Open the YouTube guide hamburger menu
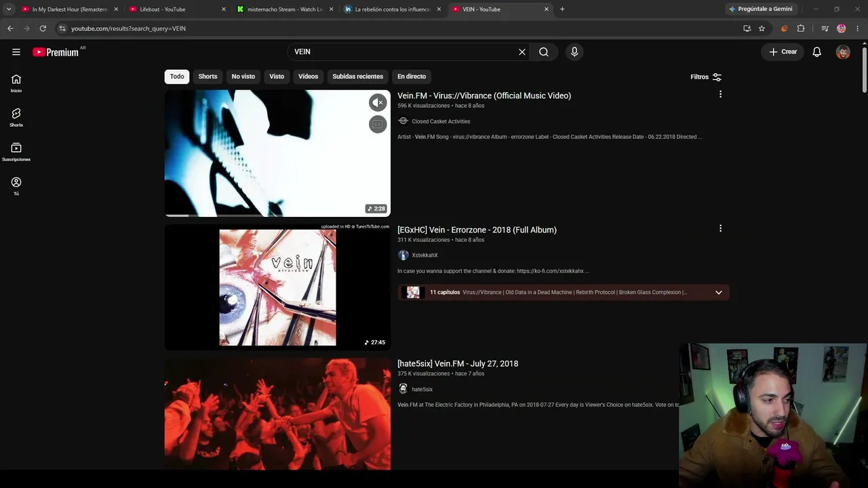 point(16,52)
